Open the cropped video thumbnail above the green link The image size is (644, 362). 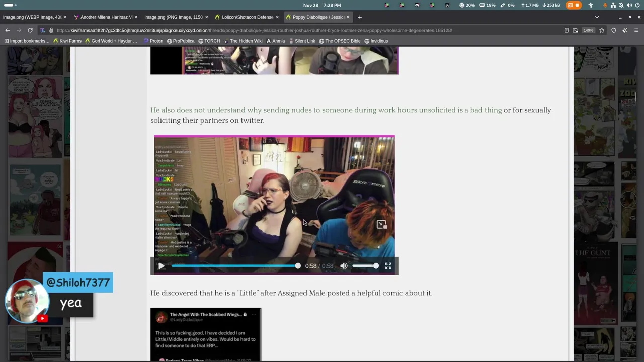[274, 60]
